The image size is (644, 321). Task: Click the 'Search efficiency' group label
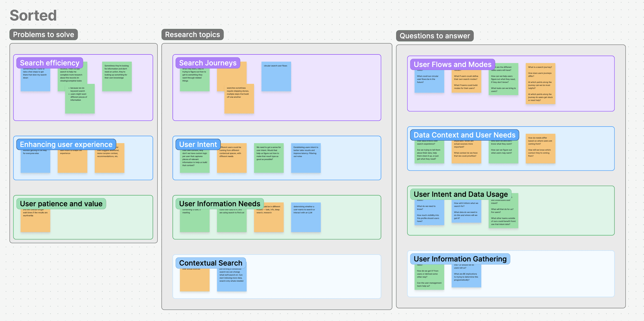point(50,63)
